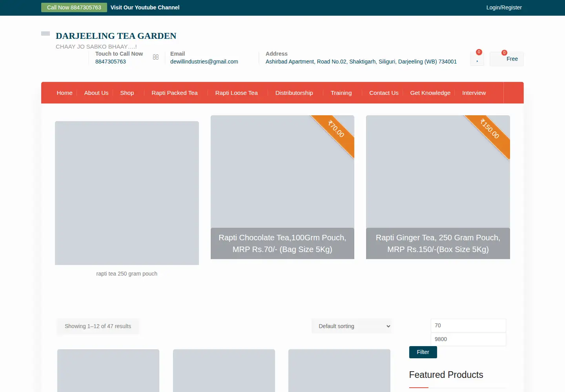Viewport: 565px width, 392px height.
Task: Click the Rapti Chocolate Tea,100Grm Pouch title
Action: click(x=282, y=243)
